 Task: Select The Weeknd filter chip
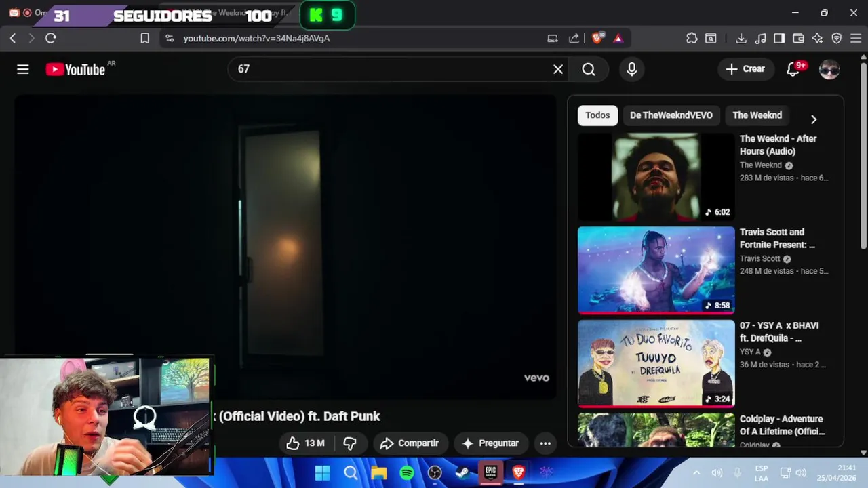tap(757, 115)
